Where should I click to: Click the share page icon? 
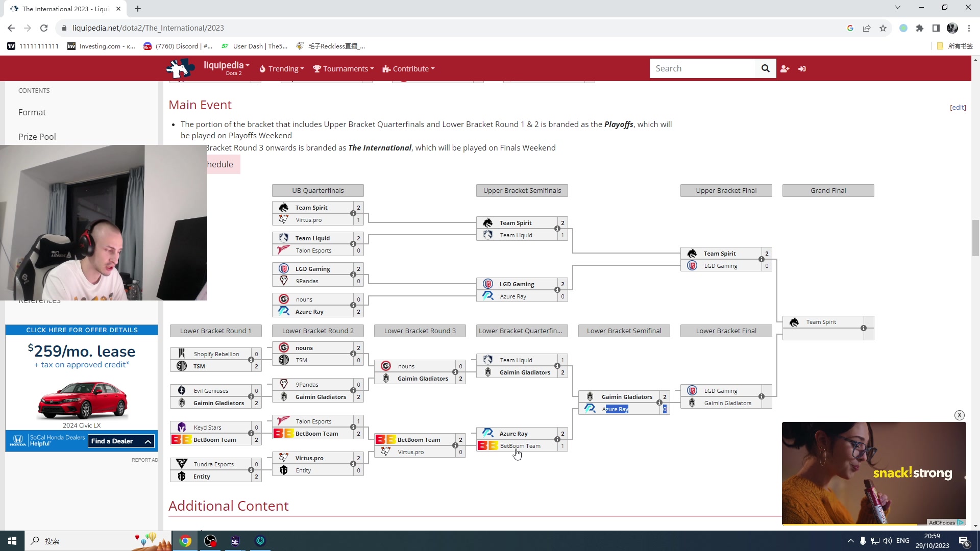[x=867, y=28]
